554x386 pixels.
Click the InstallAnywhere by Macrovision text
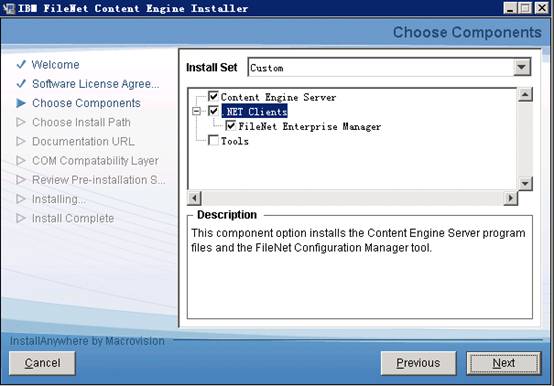tap(87, 341)
